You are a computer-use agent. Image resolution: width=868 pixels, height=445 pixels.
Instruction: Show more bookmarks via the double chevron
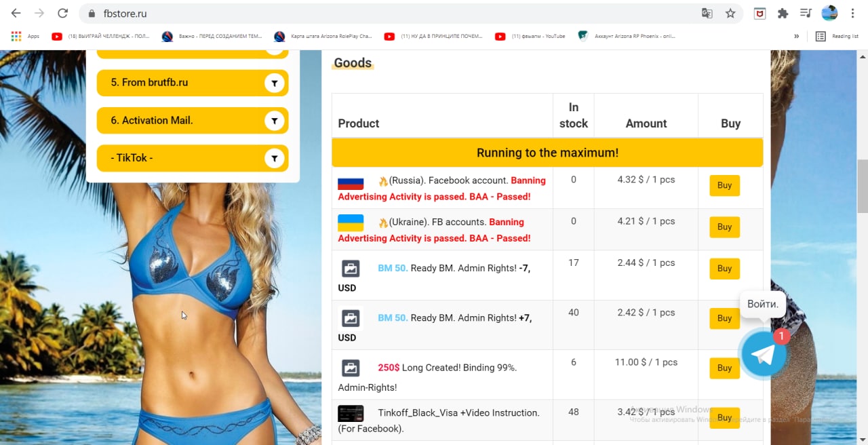click(796, 36)
